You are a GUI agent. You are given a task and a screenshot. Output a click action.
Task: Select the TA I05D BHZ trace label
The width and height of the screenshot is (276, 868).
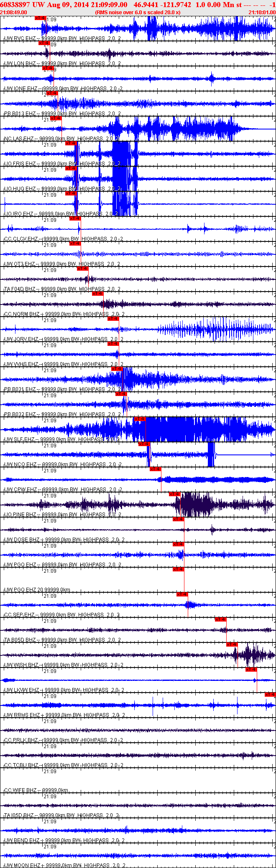[x=61, y=815]
